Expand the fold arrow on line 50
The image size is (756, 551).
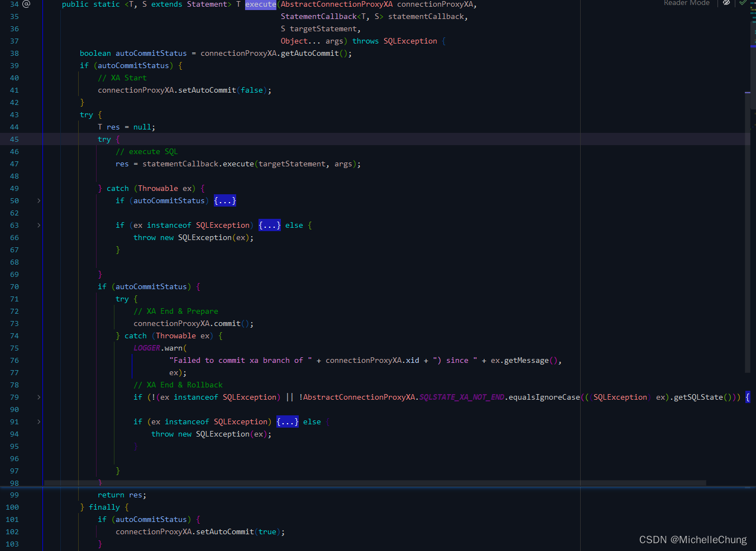[39, 200]
